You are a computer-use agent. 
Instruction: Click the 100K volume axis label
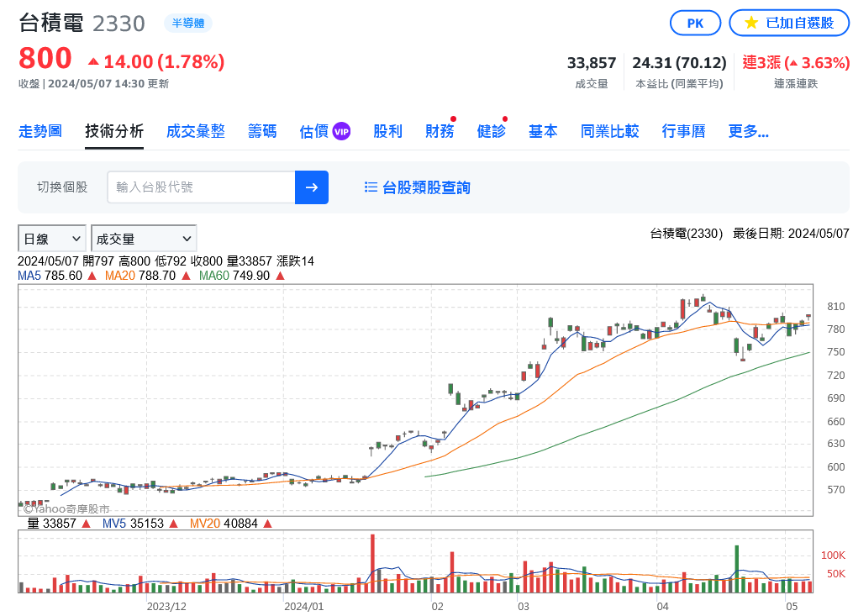pyautogui.click(x=833, y=555)
